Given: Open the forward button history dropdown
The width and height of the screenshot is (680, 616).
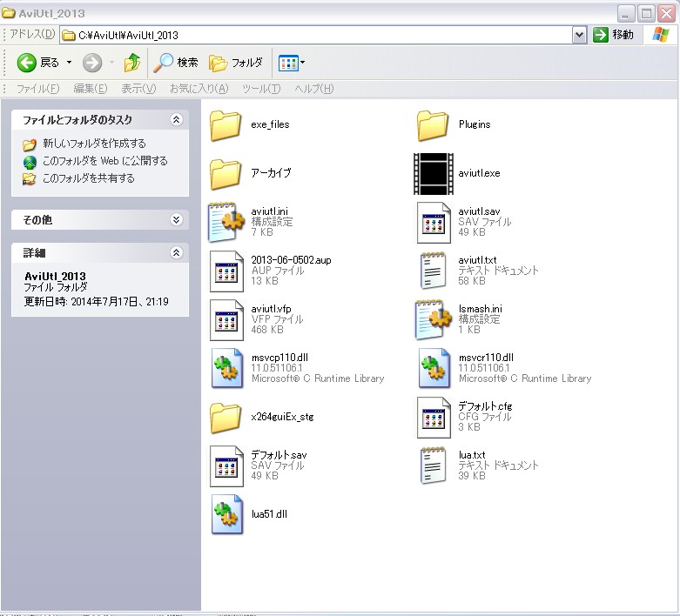Looking at the screenshot, I should 112,63.
